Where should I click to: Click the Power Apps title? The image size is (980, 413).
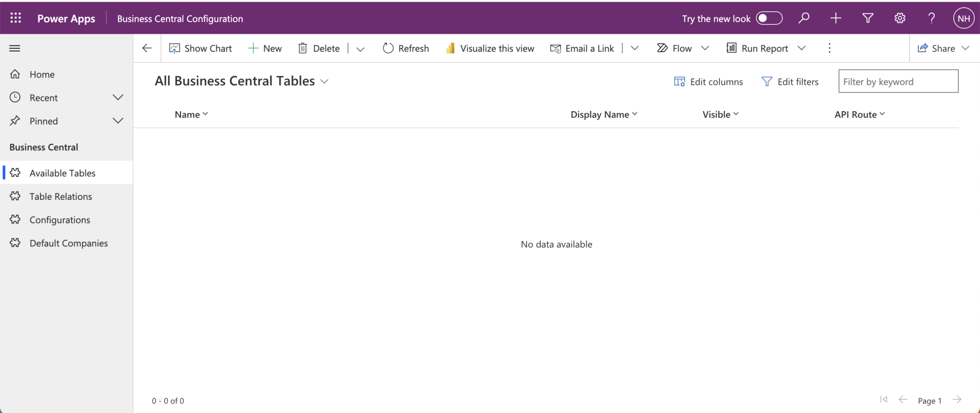(x=66, y=19)
